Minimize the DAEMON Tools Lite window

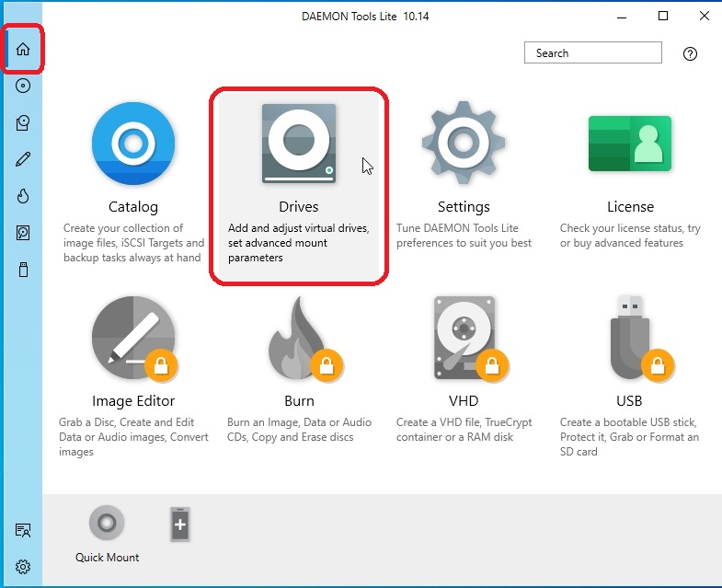click(622, 17)
